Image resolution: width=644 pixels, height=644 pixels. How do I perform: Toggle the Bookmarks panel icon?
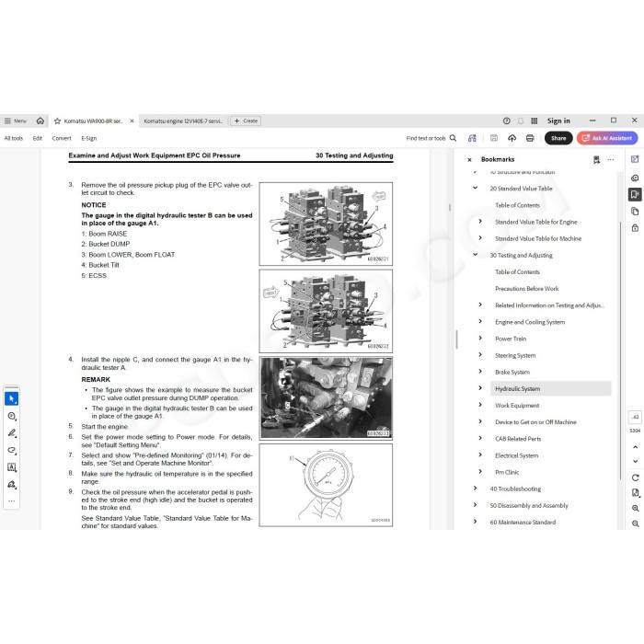(635, 194)
